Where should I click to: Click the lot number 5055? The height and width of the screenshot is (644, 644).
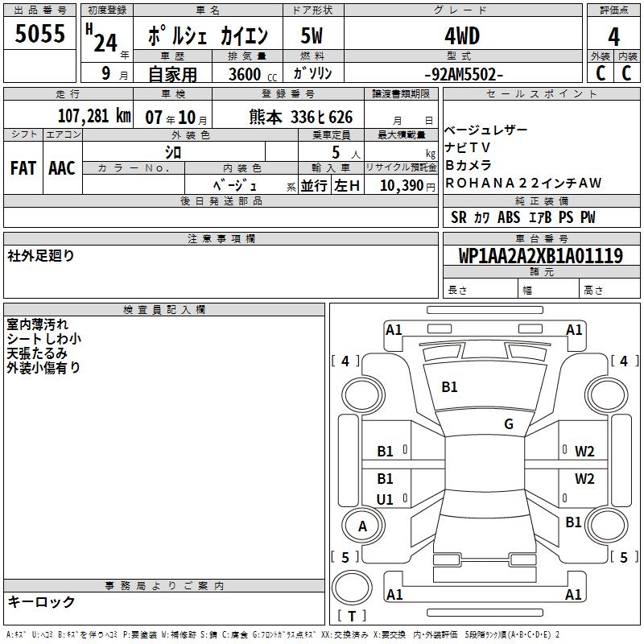39,33
